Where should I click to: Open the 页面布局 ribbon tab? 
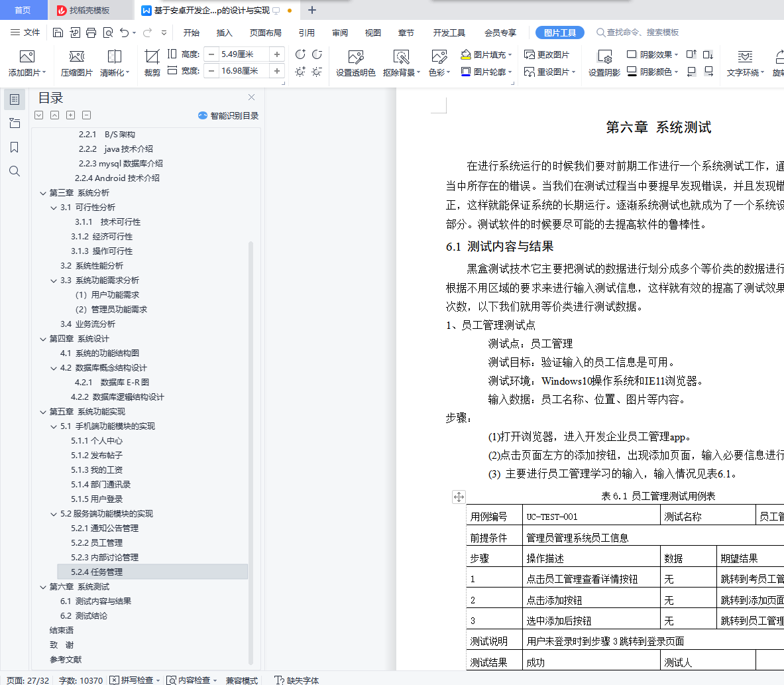tap(266, 32)
